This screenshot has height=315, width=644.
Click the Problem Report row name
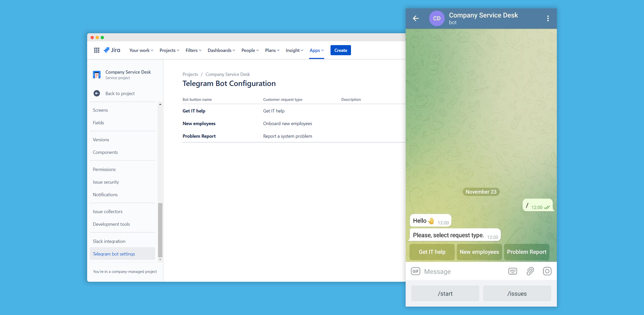(199, 136)
